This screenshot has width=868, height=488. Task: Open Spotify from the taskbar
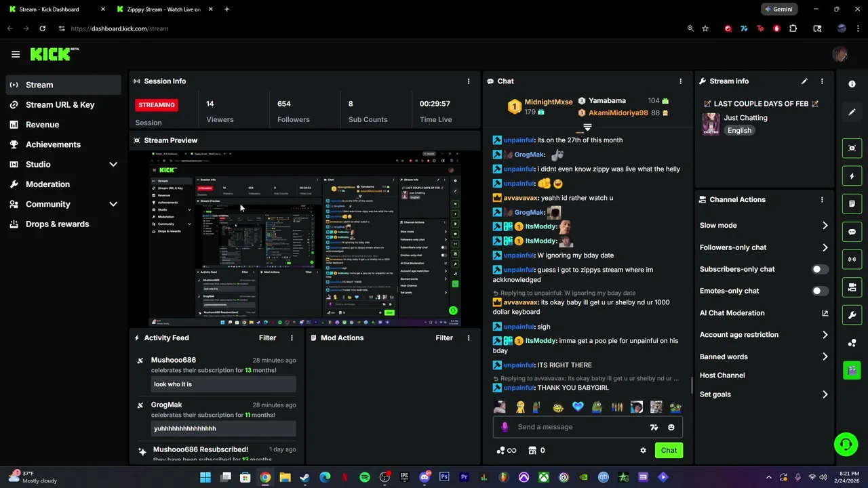click(365, 477)
